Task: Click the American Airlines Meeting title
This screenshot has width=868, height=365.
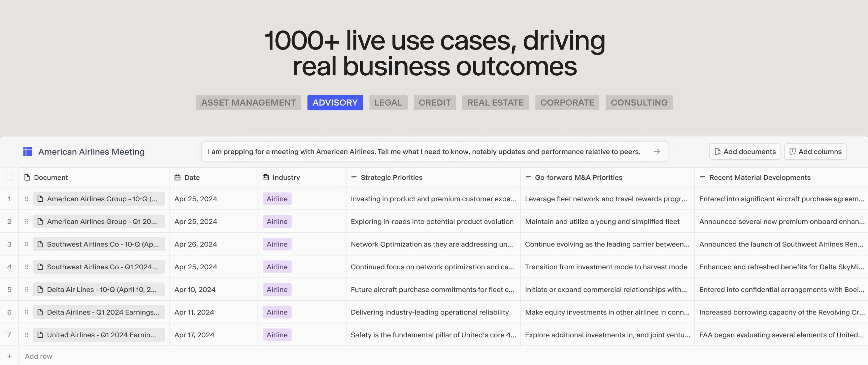Action: click(x=91, y=152)
